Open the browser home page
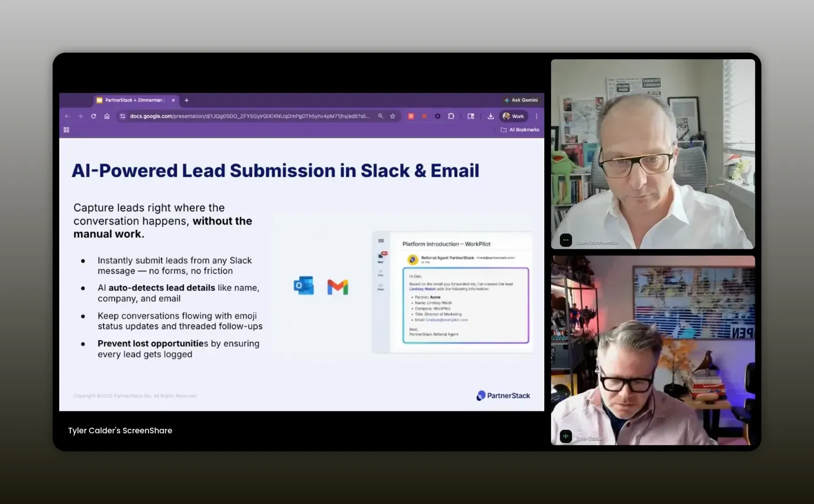Viewport: 814px width, 504px height. click(x=107, y=116)
